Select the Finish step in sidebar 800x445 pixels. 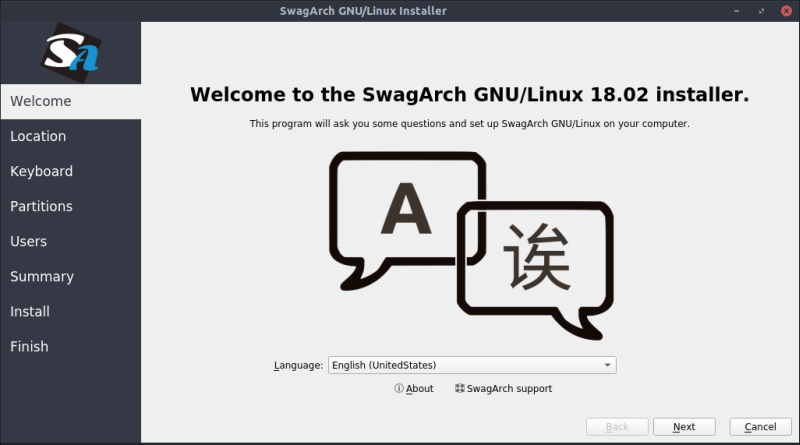click(x=71, y=347)
